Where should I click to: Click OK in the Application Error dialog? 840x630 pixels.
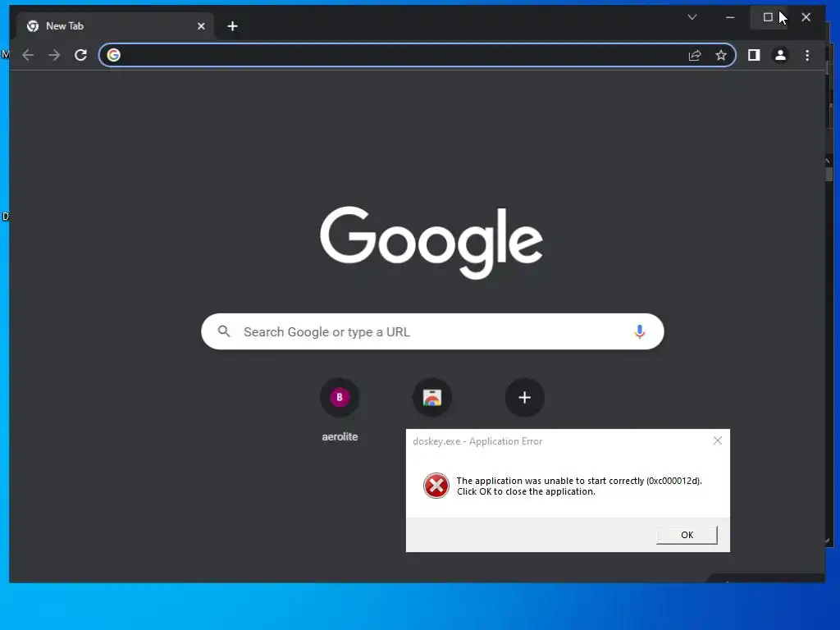(687, 535)
